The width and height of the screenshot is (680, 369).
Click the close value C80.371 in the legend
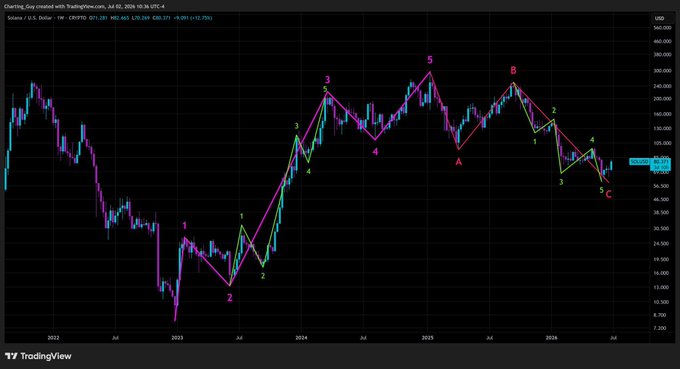coord(162,18)
